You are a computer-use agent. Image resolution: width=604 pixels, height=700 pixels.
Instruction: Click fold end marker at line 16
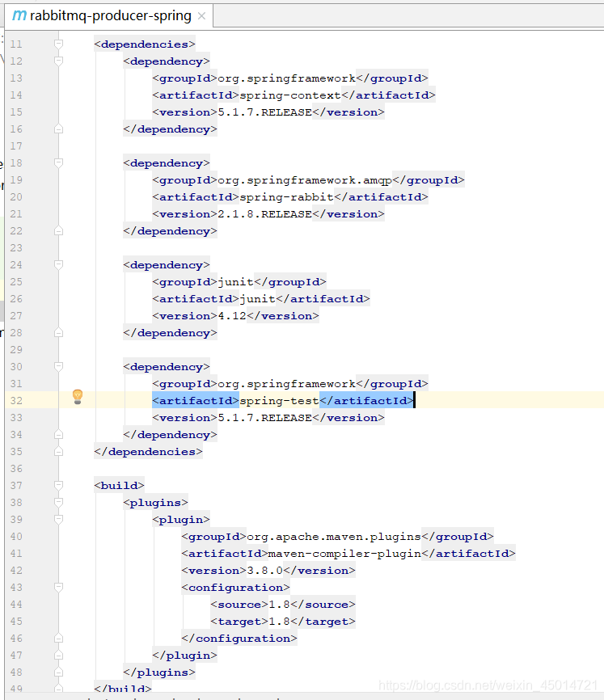(x=58, y=129)
